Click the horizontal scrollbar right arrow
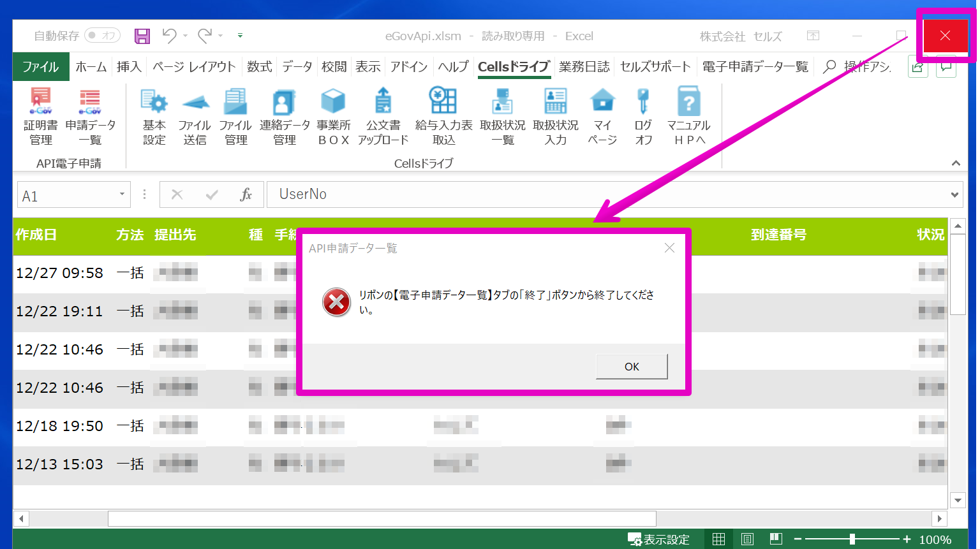This screenshot has width=980, height=549. pyautogui.click(x=939, y=518)
